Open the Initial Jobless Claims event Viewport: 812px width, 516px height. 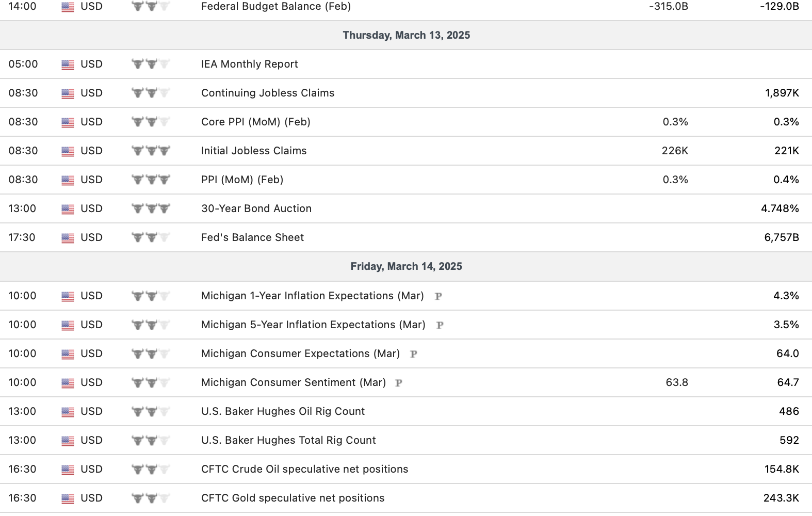point(254,151)
